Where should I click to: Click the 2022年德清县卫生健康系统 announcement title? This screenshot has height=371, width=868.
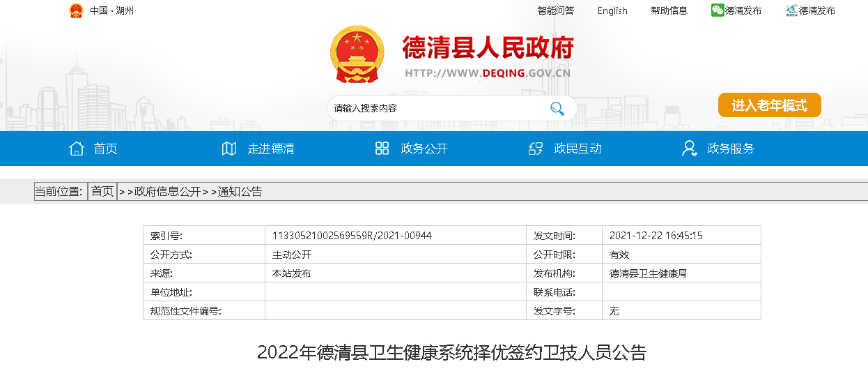[451, 352]
